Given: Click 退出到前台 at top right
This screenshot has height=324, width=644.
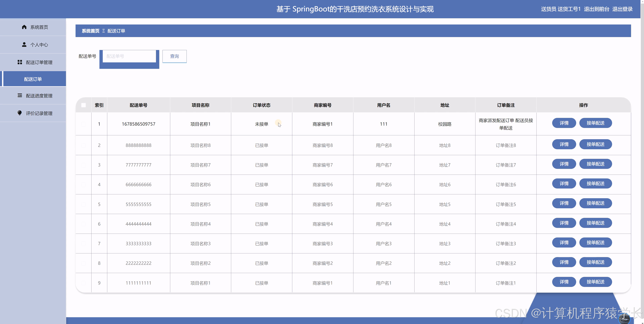Looking at the screenshot, I should click(x=597, y=9).
